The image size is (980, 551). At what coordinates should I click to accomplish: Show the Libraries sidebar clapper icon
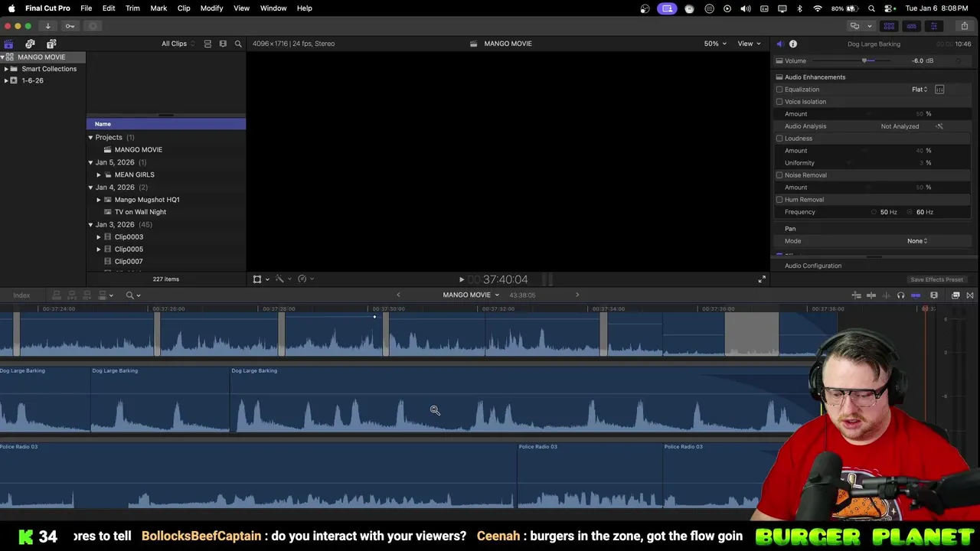[x=8, y=44]
